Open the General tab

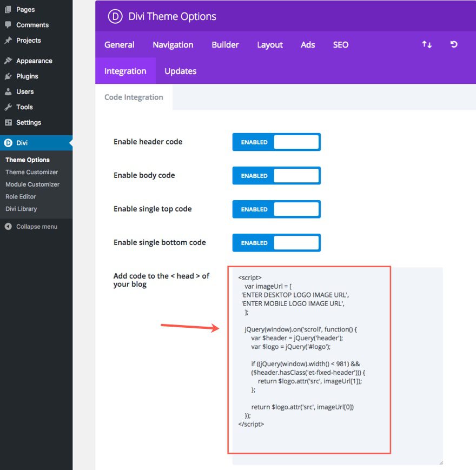coord(120,45)
